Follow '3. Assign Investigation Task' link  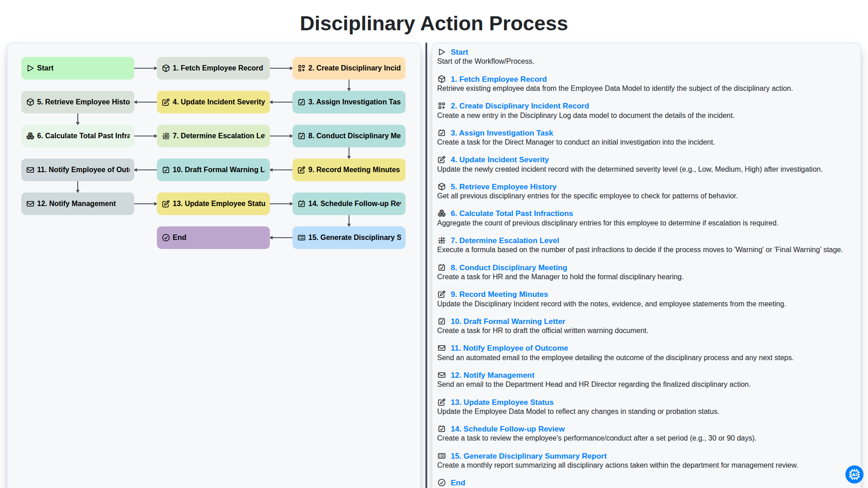pos(502,133)
